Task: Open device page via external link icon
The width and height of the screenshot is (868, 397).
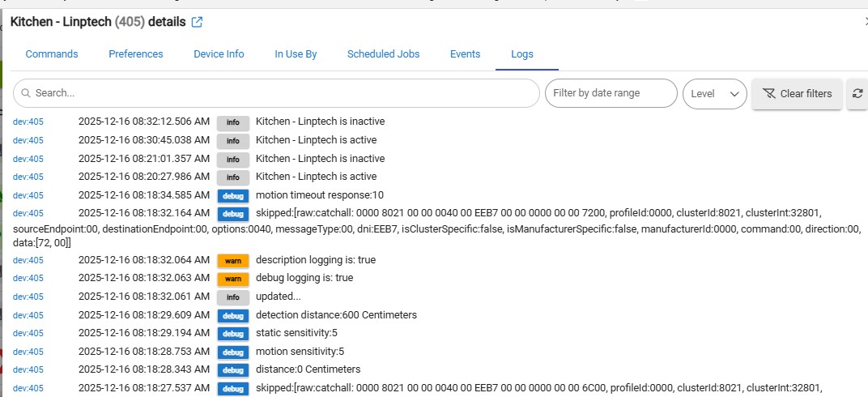Action: pos(197,22)
